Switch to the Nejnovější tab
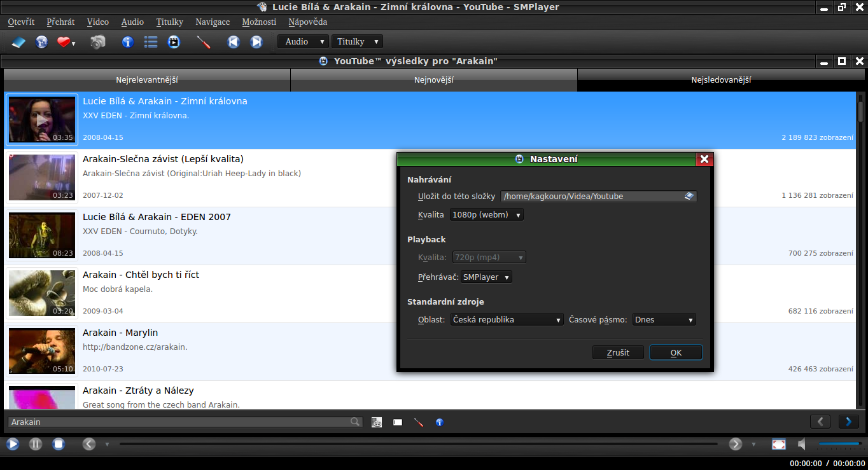This screenshot has width=868, height=470. (x=434, y=80)
